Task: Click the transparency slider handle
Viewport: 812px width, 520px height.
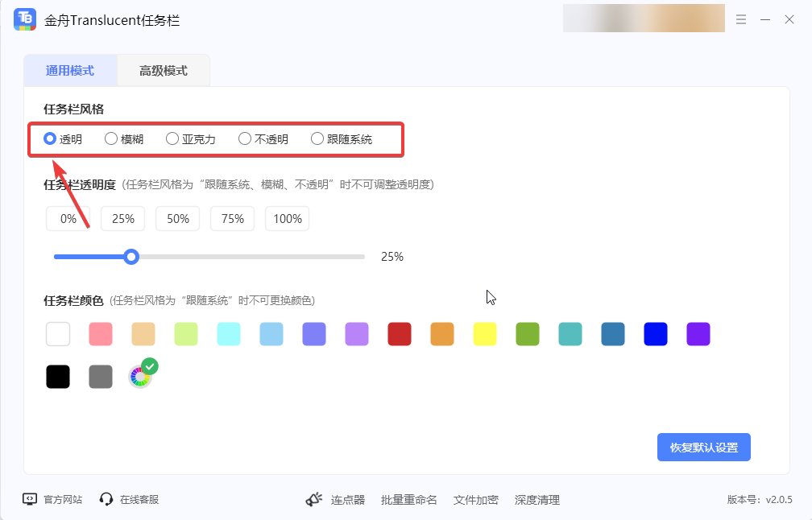Action: (x=131, y=256)
